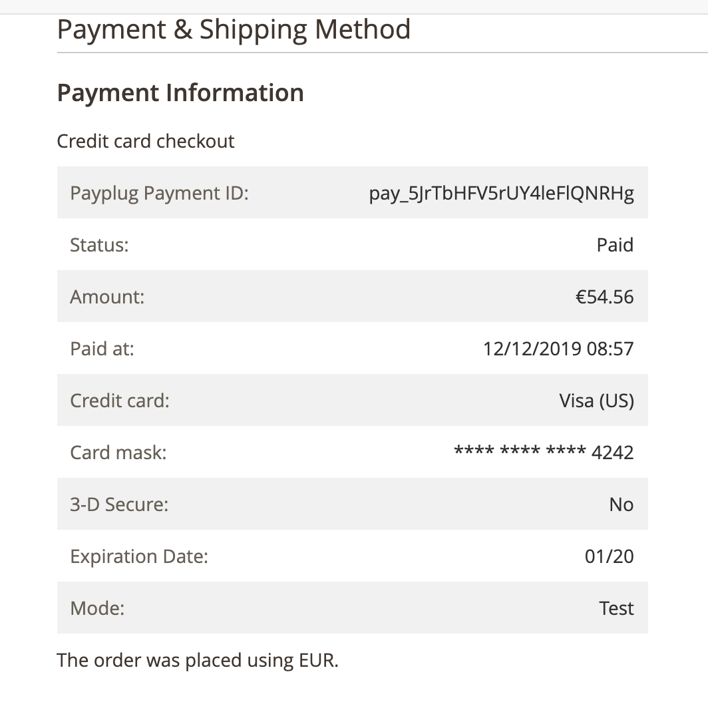Click the Paid status value
This screenshot has width=708, height=728.
(615, 245)
